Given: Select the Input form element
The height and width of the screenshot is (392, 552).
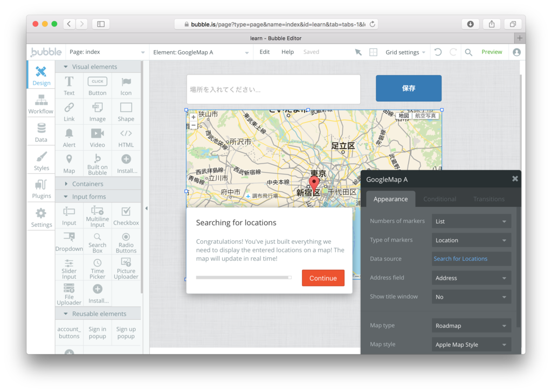Looking at the screenshot, I should 69,216.
